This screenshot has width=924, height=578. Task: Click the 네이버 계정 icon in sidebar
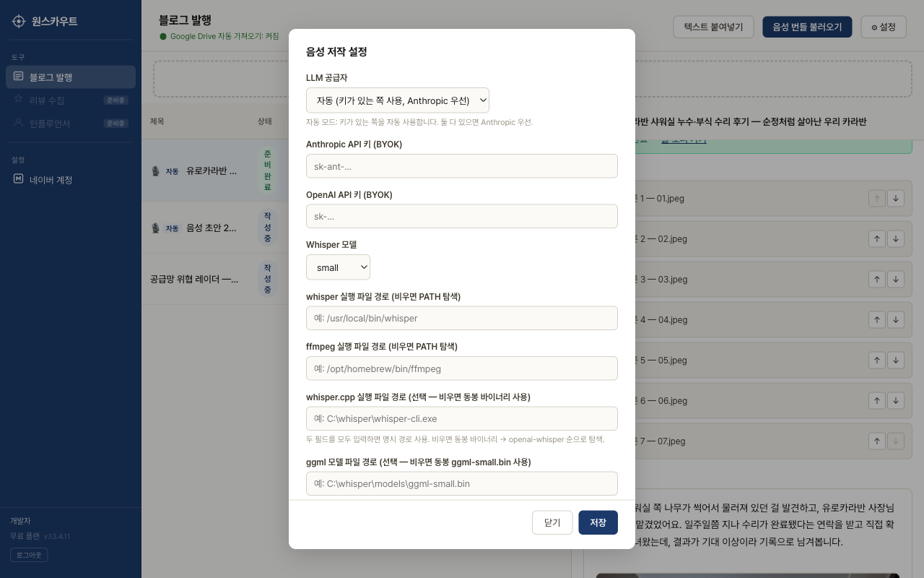19,179
